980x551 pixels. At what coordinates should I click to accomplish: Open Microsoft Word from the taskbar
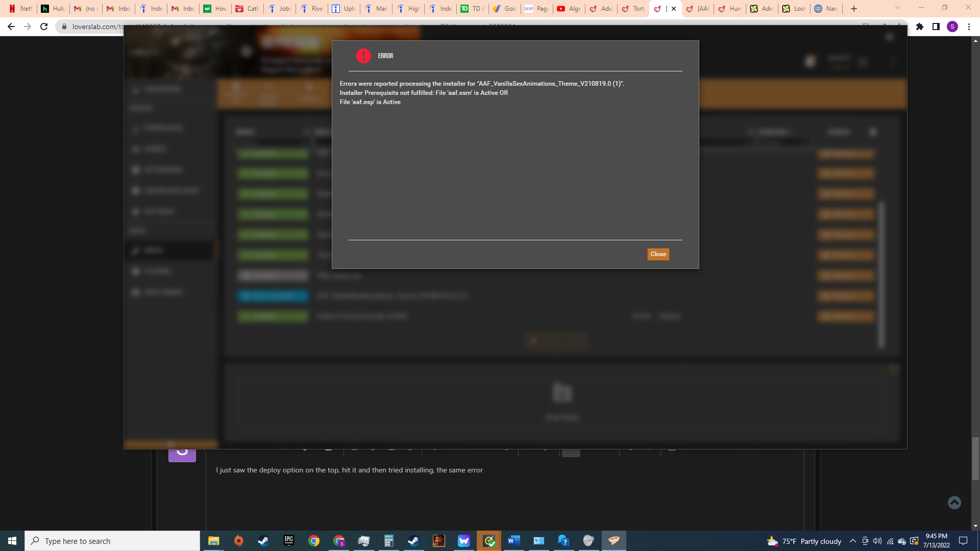click(513, 541)
